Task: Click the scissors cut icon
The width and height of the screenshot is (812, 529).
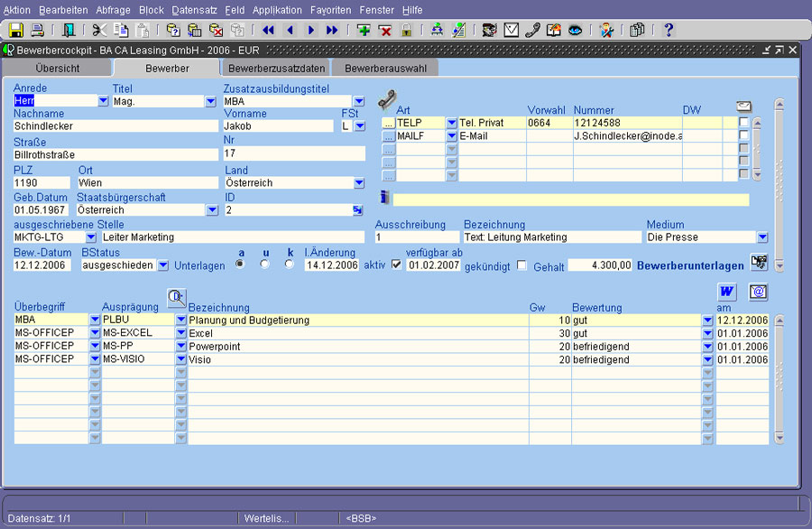Action: pos(99,30)
